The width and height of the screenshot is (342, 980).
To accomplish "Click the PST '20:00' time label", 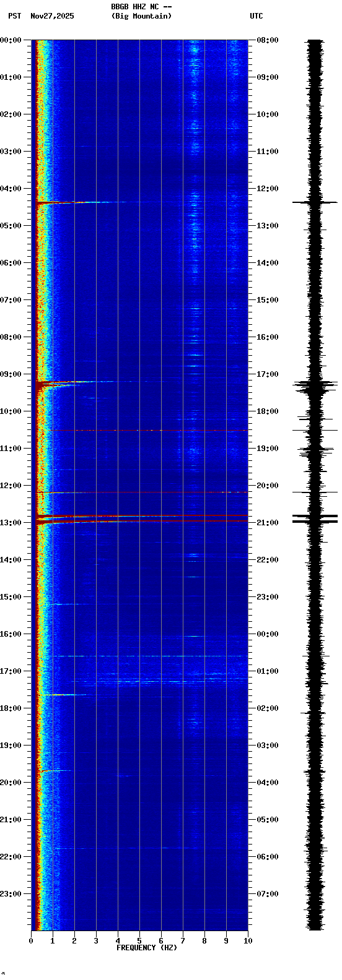I will (x=11, y=783).
